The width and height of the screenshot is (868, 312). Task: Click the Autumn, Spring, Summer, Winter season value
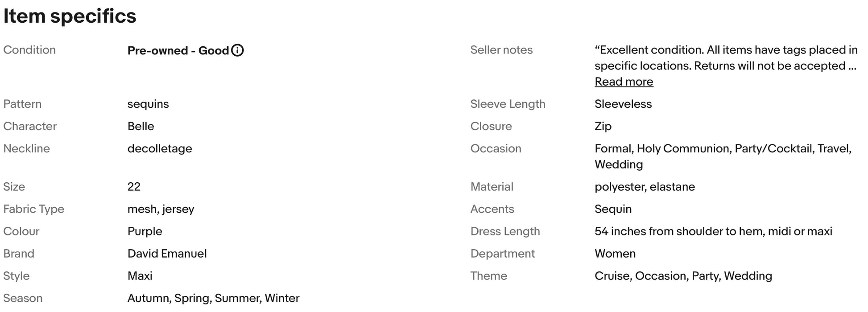coord(213,298)
